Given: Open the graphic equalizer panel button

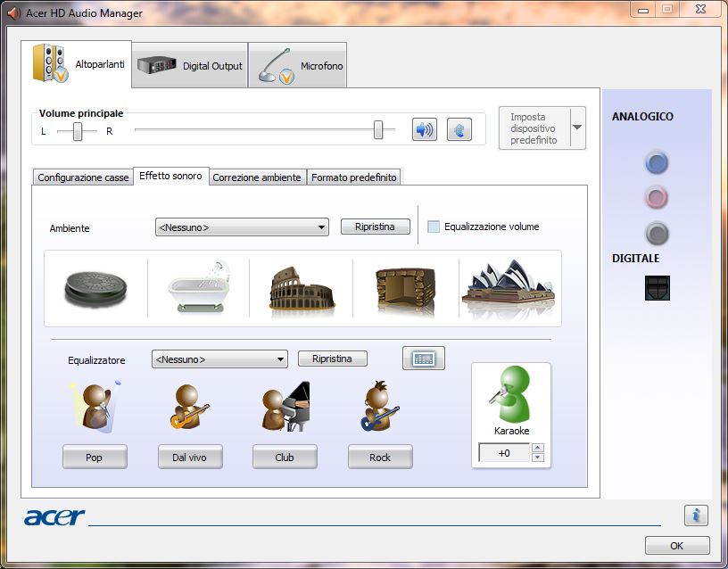Looking at the screenshot, I should [424, 359].
